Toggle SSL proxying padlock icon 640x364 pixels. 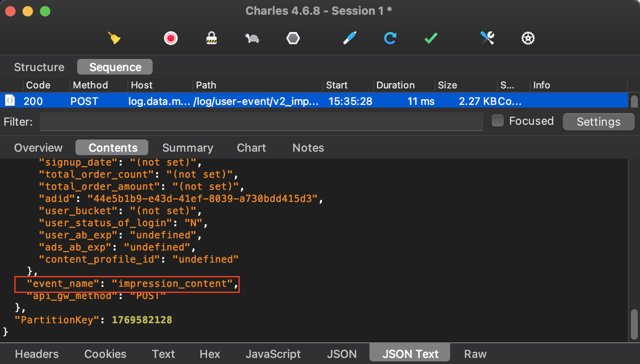211,38
